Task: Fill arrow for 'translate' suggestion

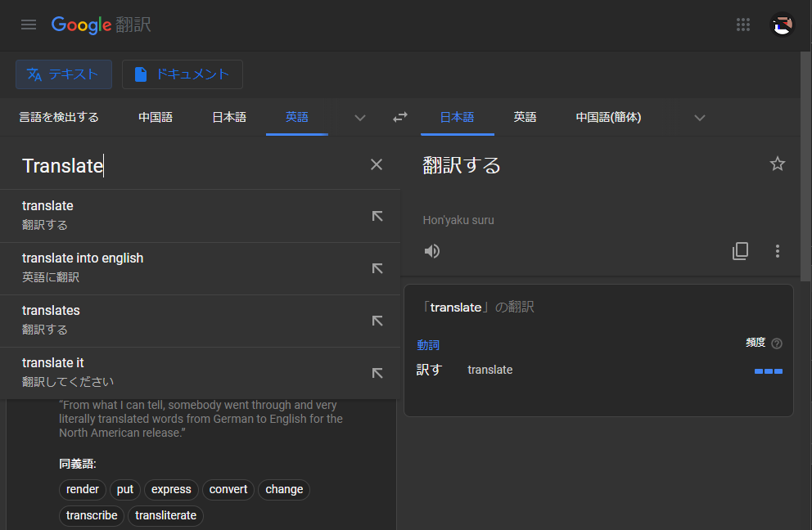Action: point(377,216)
